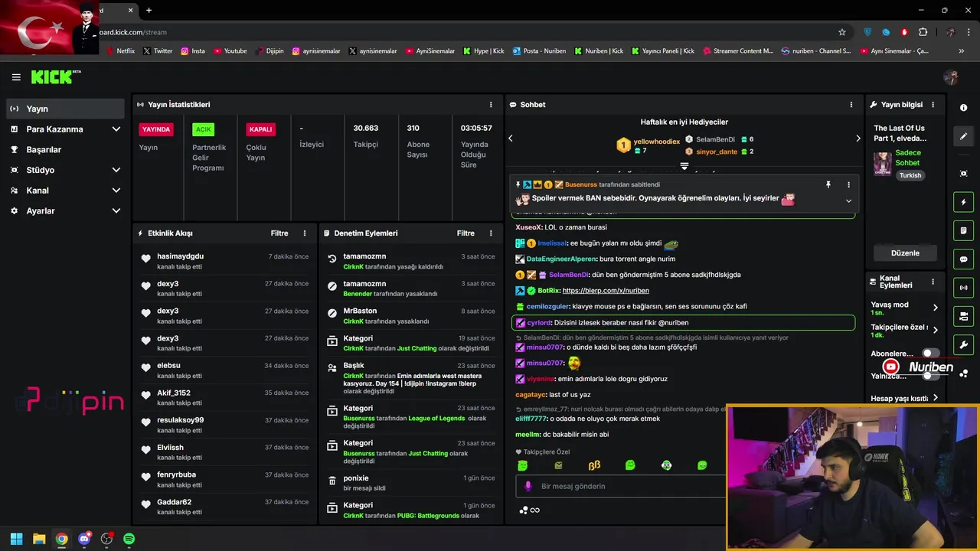Open the Windows Start menu
The image size is (980, 551).
16,539
